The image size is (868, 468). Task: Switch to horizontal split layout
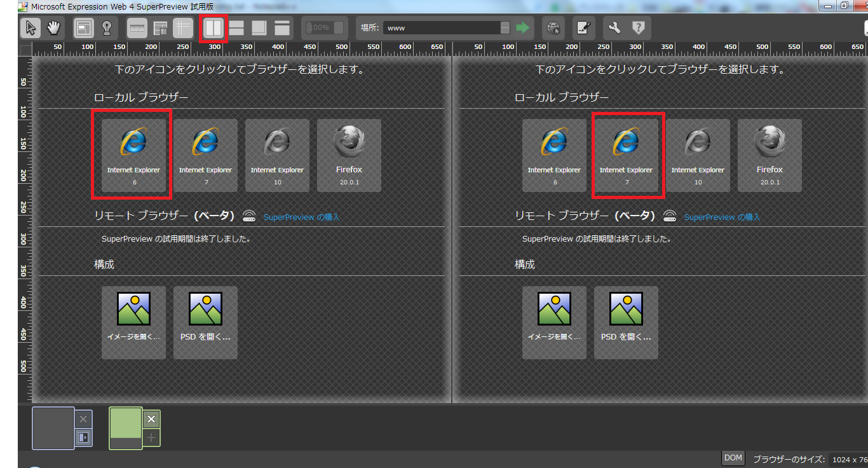pos(236,28)
